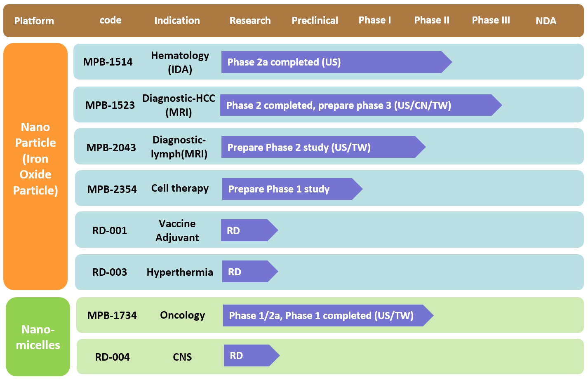Click the RD arrow in the RD-001 row
The image size is (588, 380).
pyautogui.click(x=249, y=230)
